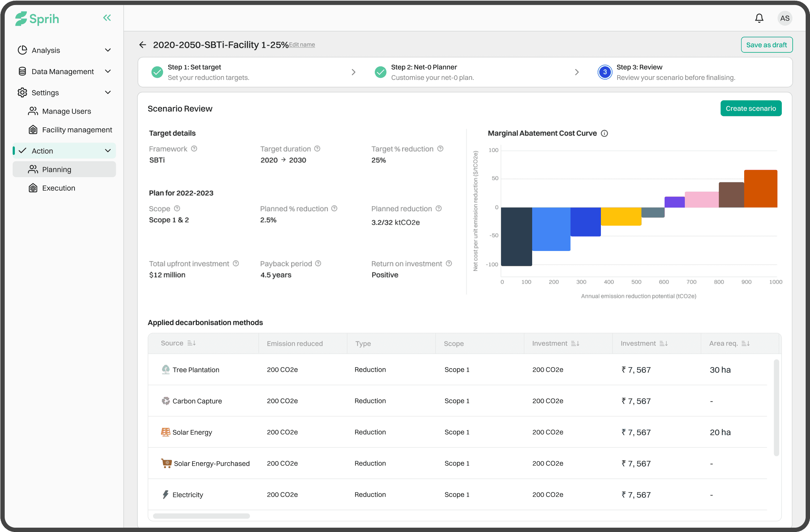The image size is (810, 532).
Task: Collapse the sidebar with double-chevron icon
Action: coord(107,18)
